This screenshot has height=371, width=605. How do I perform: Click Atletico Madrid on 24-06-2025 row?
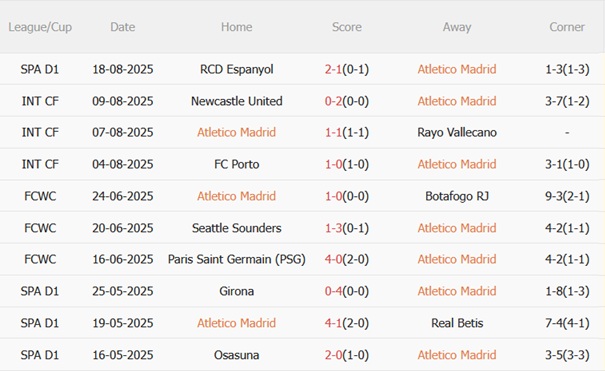point(237,196)
